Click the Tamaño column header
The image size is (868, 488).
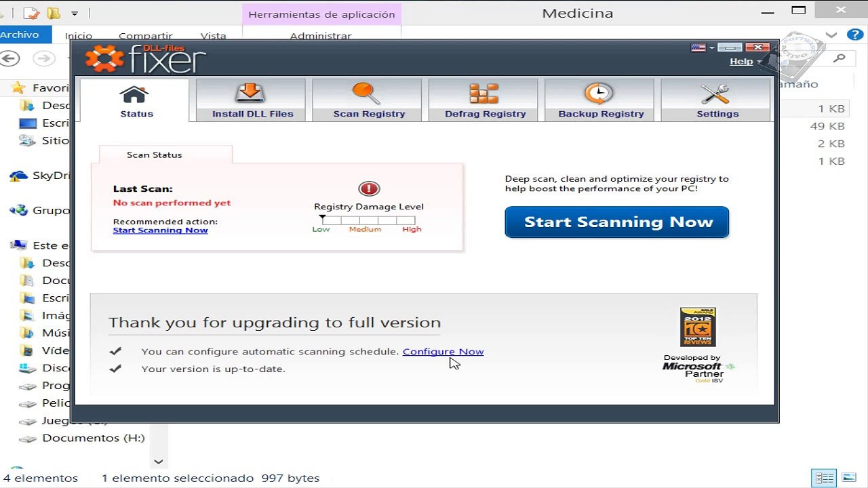point(799,84)
